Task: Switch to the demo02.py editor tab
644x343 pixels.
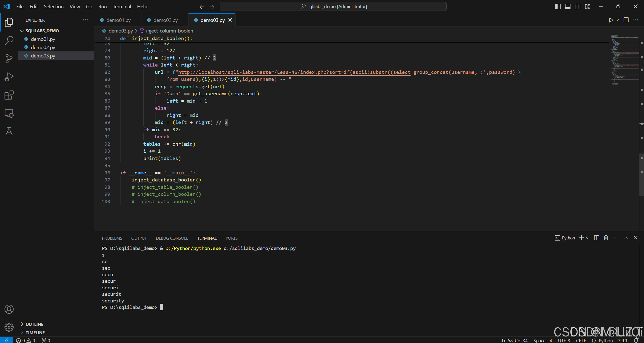Action: click(x=165, y=20)
